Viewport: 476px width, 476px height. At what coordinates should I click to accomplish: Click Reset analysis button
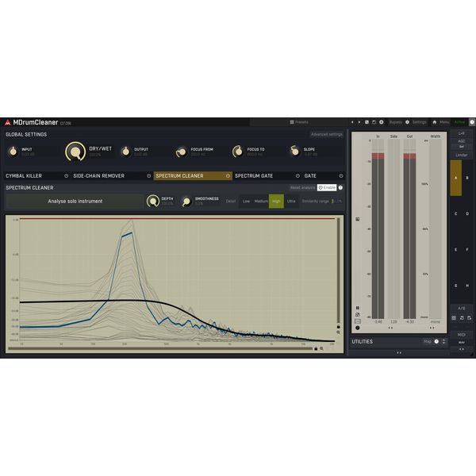(303, 187)
